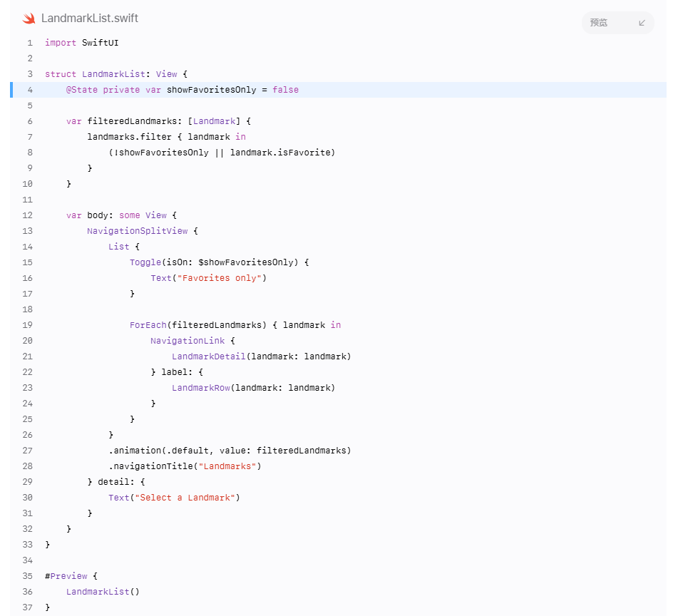Viewport: 673px width, 616px height.
Task: Click line number 19 in the gutter
Action: coord(28,325)
